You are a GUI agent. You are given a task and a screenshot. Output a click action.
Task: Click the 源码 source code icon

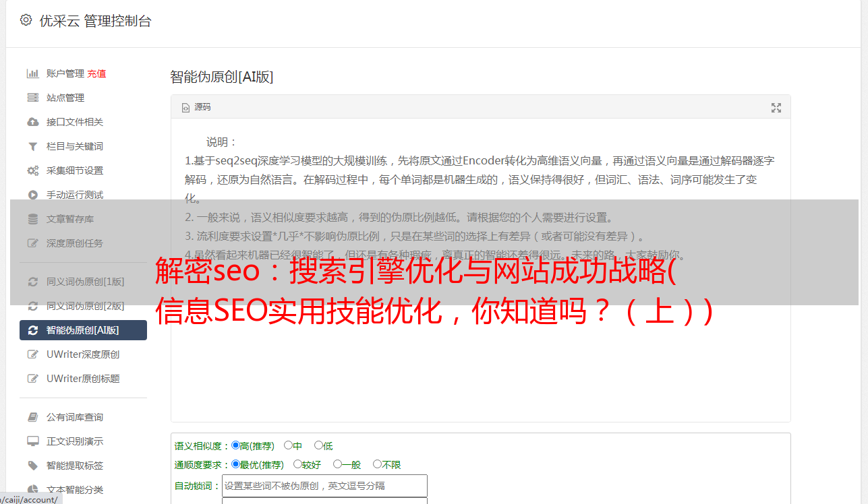(x=185, y=108)
